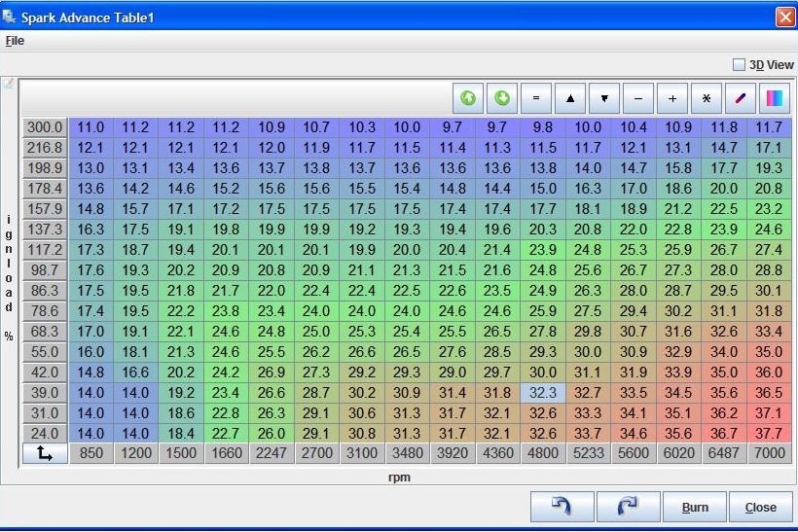
Task: Click the black down-triangle decrement button
Action: (604, 98)
